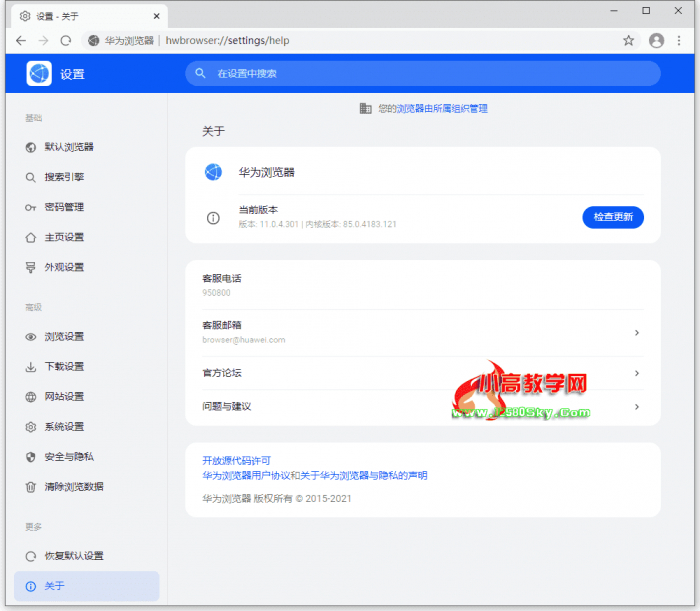Open 外观设置 in the sidebar
This screenshot has height=611, width=700.
pos(87,267)
